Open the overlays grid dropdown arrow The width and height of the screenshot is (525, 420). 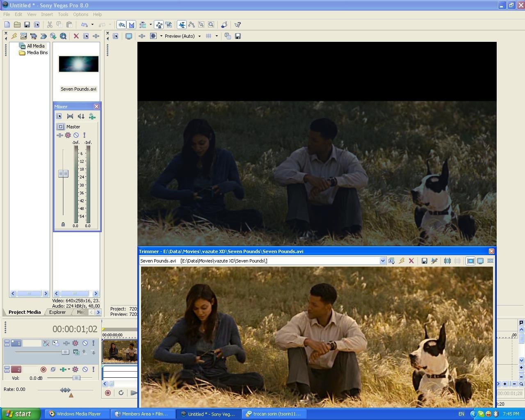[x=217, y=36]
